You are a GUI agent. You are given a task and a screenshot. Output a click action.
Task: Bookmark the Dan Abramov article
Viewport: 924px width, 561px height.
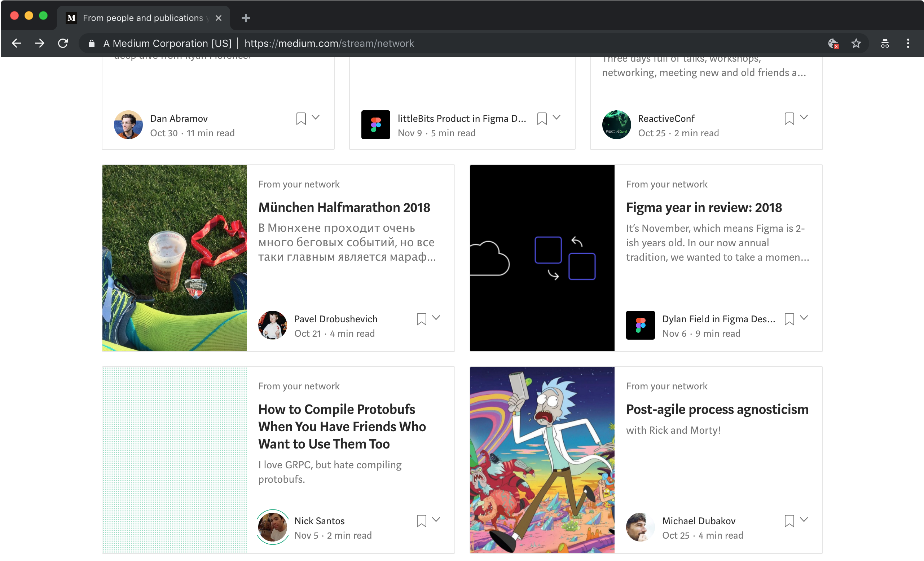click(301, 119)
